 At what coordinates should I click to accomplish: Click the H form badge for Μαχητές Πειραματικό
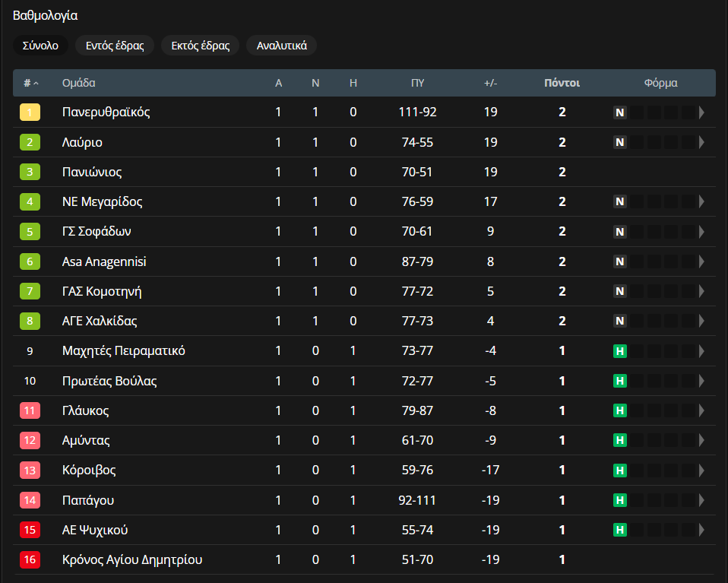click(620, 351)
